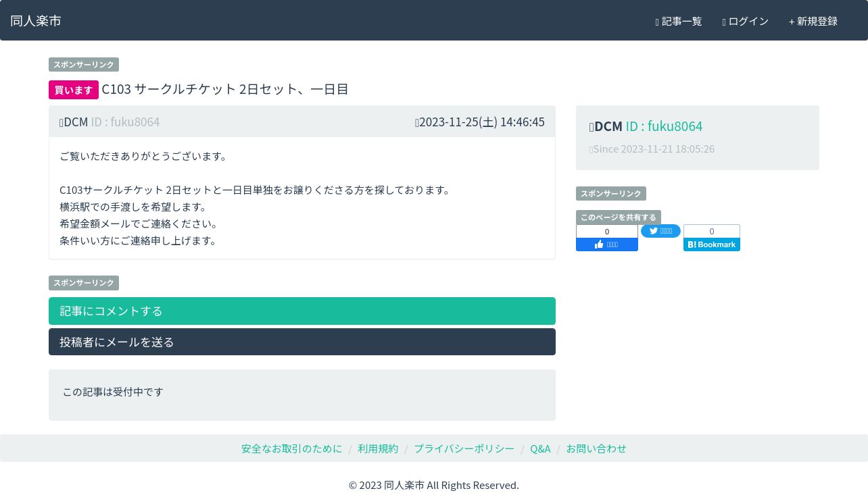The image size is (868, 493).
Task: Click the 買います category badge
Action: [74, 90]
